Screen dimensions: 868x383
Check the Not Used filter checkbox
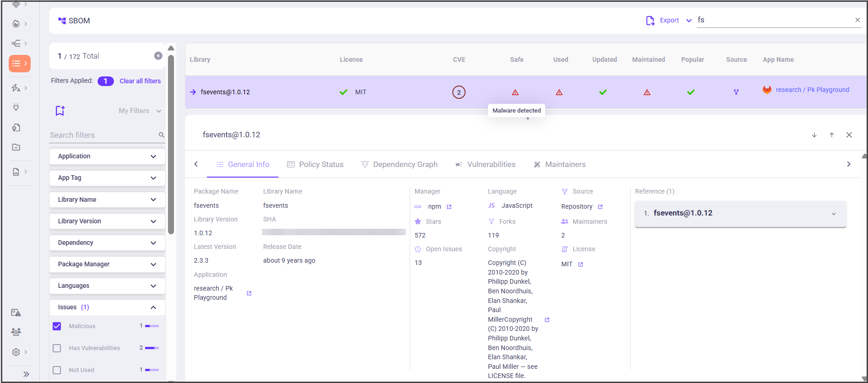point(57,370)
